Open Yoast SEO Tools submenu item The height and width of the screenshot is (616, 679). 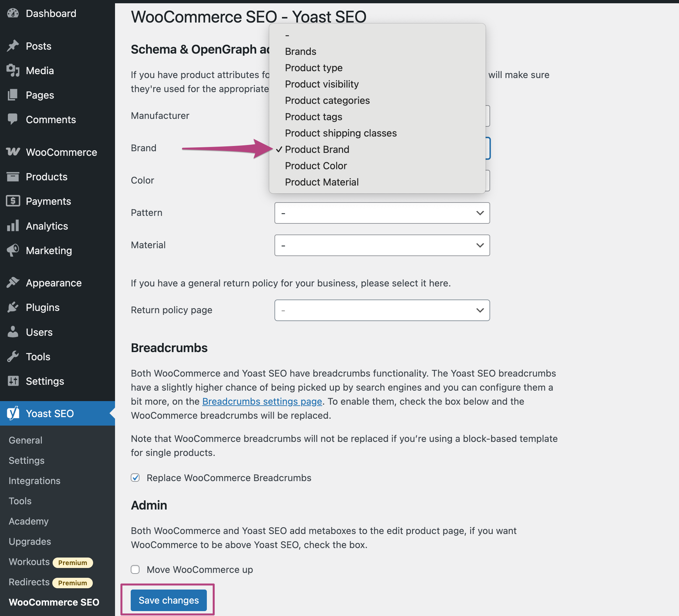pos(20,501)
